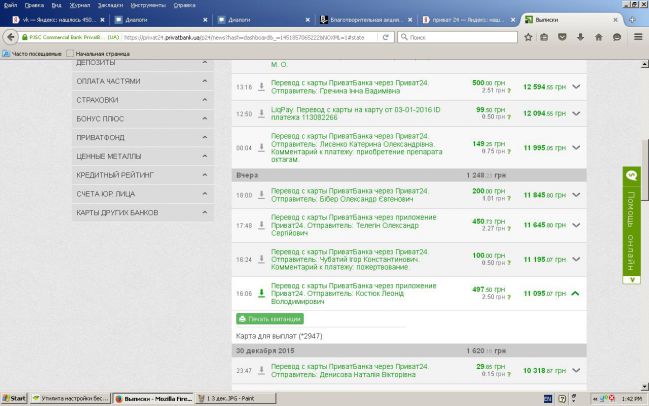Open the Firefox hamburger menu
Image resolution: width=649 pixels, height=406 pixels.
[x=638, y=37]
